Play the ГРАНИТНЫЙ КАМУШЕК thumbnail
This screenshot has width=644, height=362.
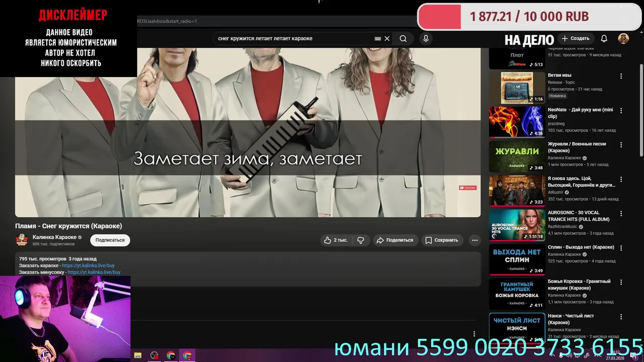pos(517,294)
